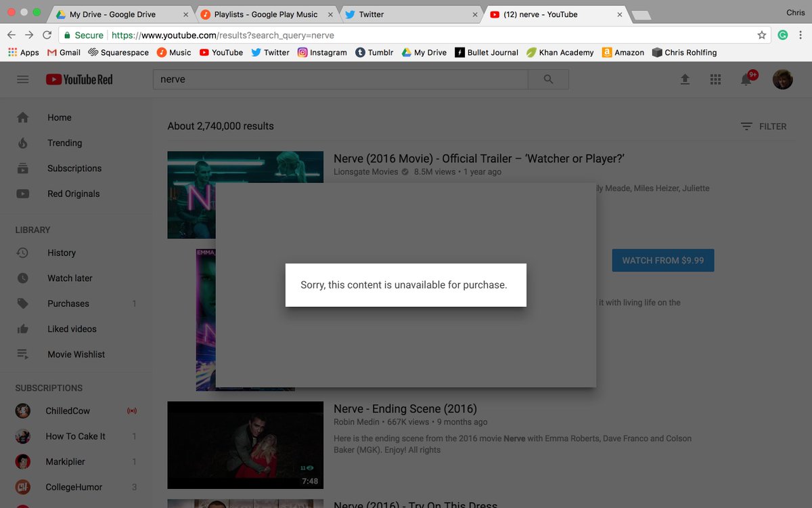Select the nerve - YouTube tab
The width and height of the screenshot is (812, 508).
[x=555, y=14]
